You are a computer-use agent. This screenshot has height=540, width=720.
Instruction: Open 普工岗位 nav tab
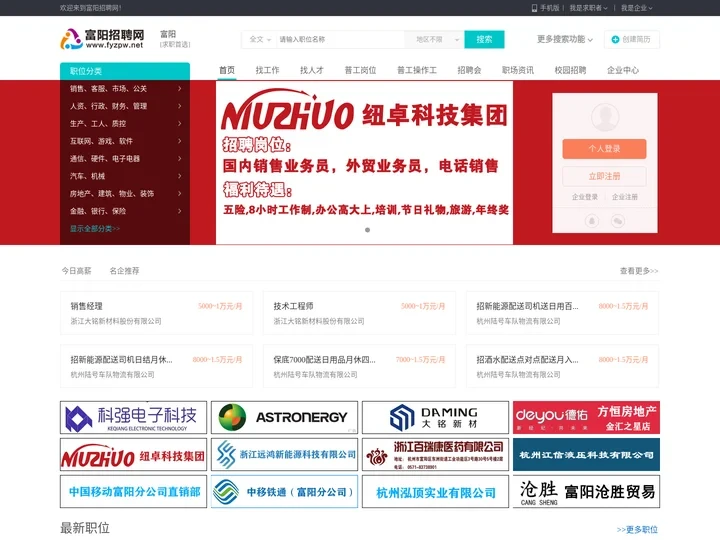(360, 70)
